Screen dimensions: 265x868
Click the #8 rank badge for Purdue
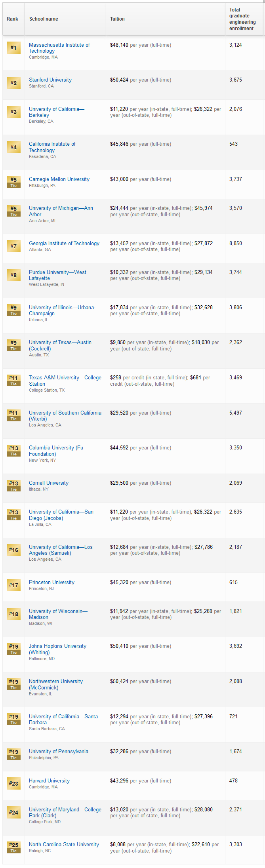(x=13, y=275)
